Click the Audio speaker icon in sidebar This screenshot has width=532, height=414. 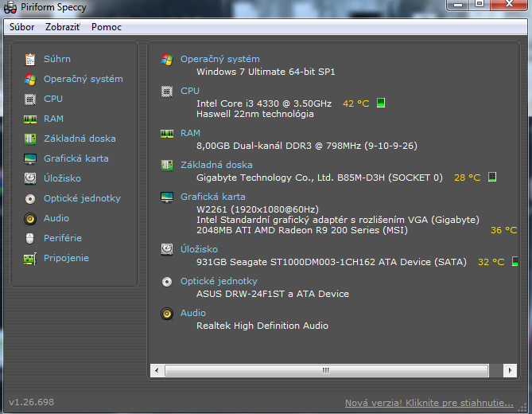click(30, 219)
